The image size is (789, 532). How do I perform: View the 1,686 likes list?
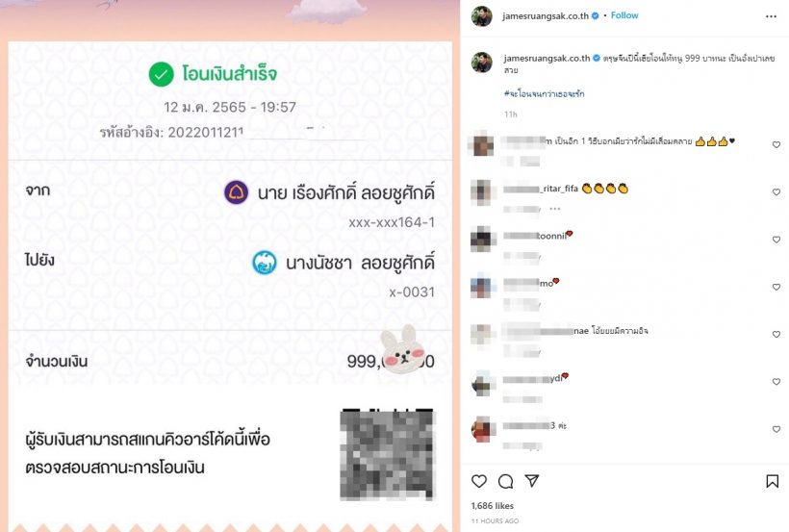click(x=492, y=505)
